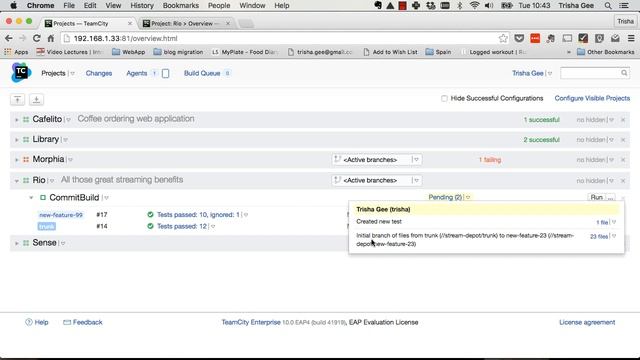Click the Chrome address bar URL
This screenshot has height=360, width=640.
pos(125,38)
